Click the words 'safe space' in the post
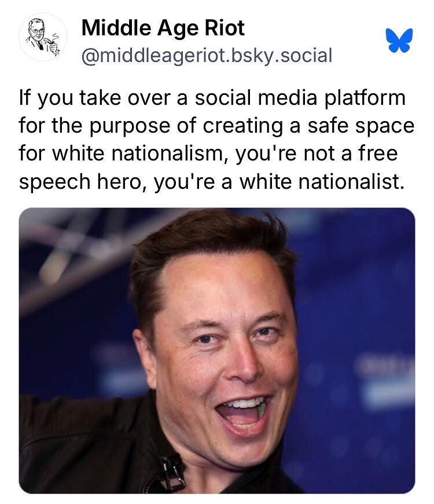The width and height of the screenshot is (434, 504). [x=362, y=126]
